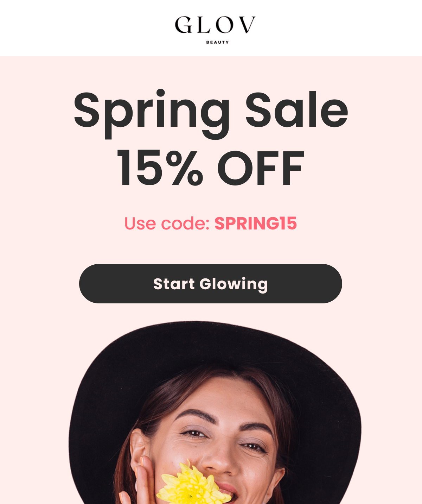
Task: Click the BEAUTY text under the logo
Action: coord(217,42)
